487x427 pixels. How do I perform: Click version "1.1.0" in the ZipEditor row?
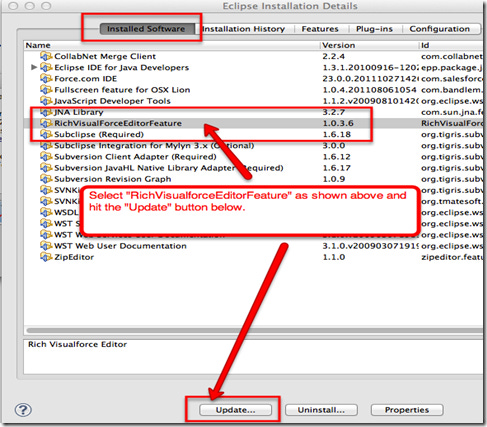point(334,257)
